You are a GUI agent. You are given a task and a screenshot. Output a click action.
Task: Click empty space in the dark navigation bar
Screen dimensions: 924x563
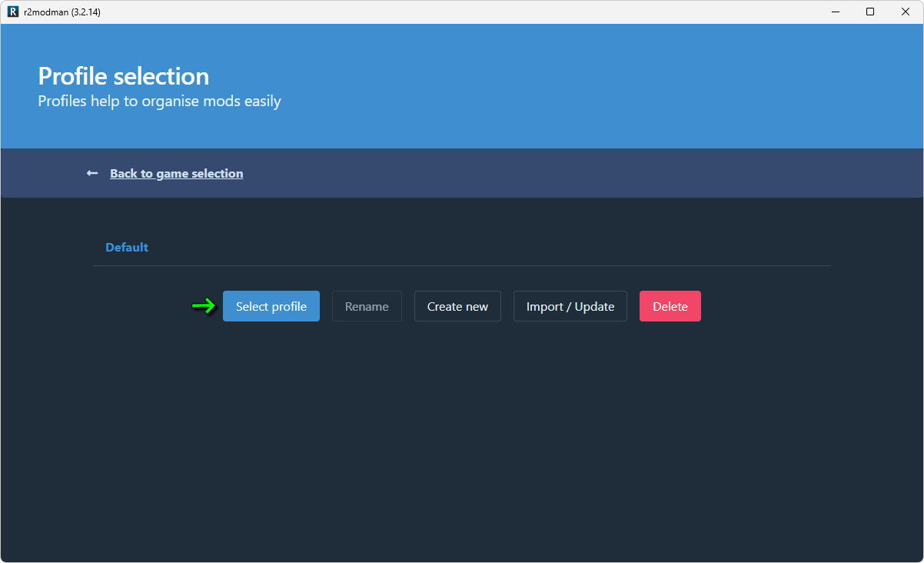577,174
